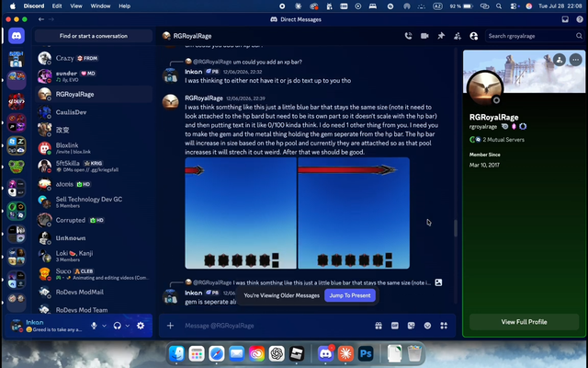
Task: Open DM with Suco
Action: (94, 274)
